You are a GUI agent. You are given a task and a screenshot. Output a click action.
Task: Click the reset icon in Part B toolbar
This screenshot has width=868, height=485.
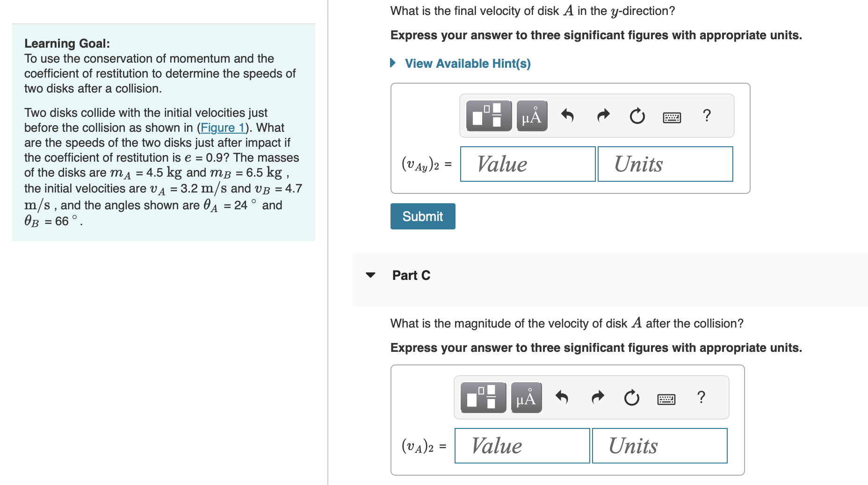[637, 116]
